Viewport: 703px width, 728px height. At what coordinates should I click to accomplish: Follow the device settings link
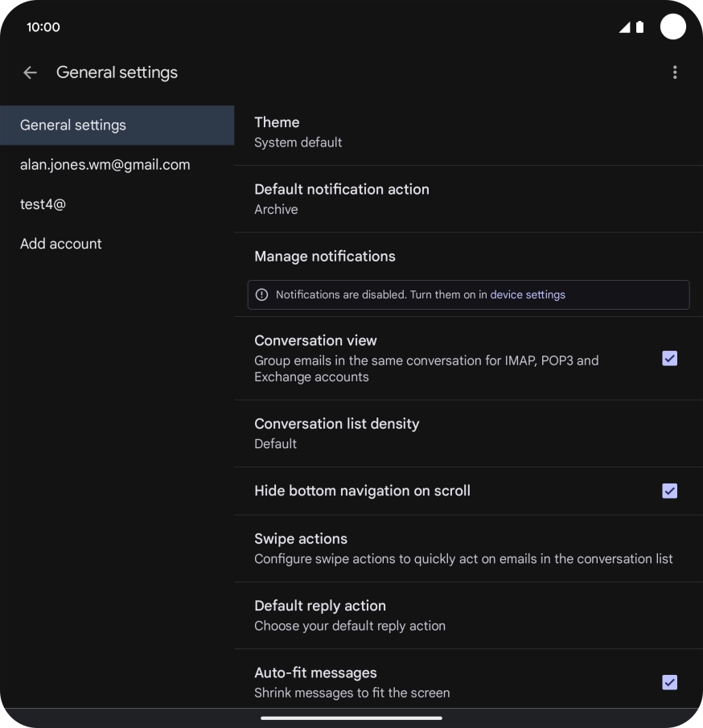[x=528, y=295]
